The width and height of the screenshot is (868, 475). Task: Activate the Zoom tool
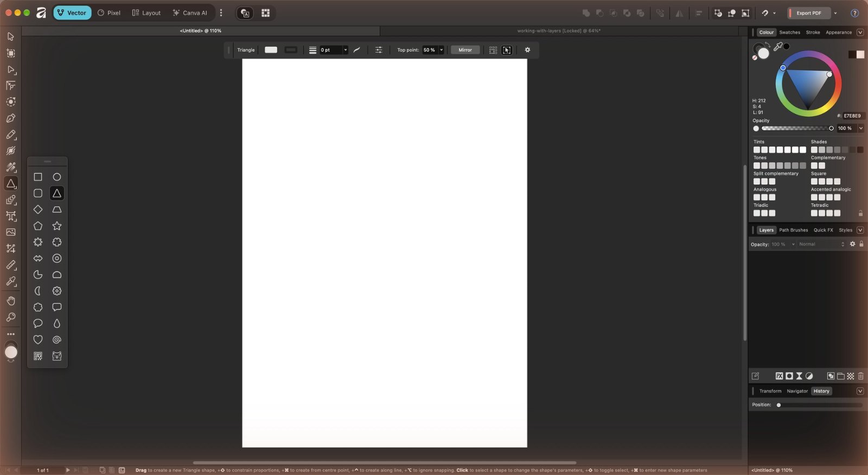(11, 317)
